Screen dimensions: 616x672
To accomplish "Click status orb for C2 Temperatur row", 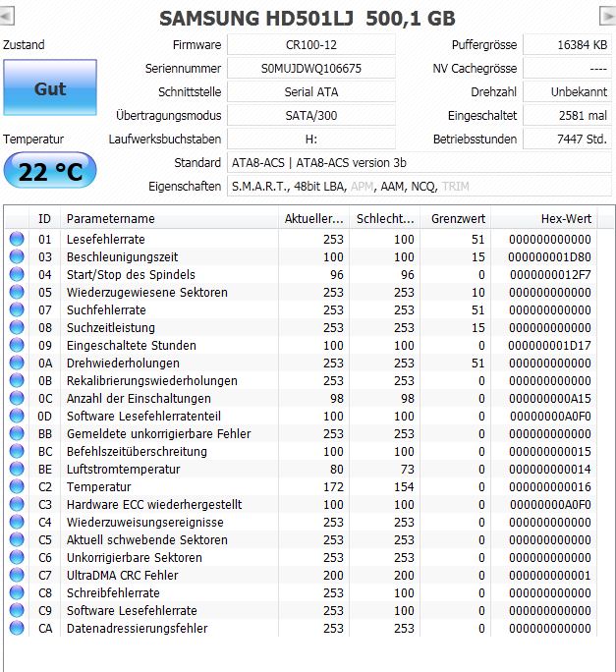I will click(x=17, y=486).
